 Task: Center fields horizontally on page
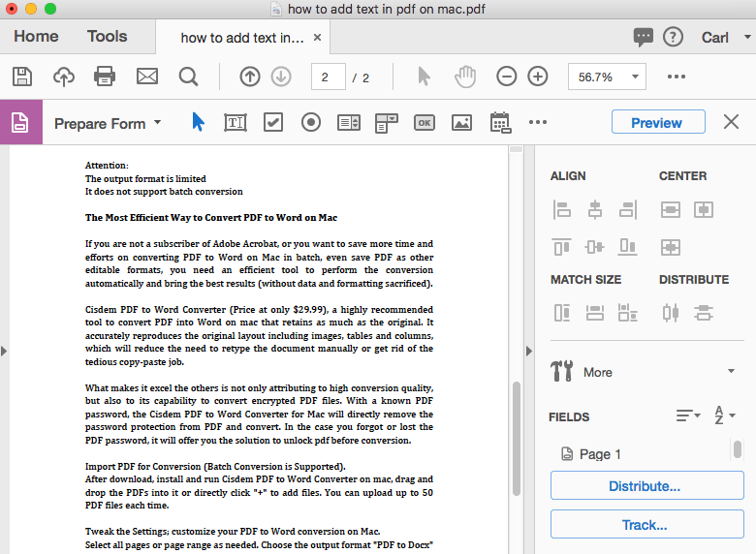pyautogui.click(x=704, y=210)
